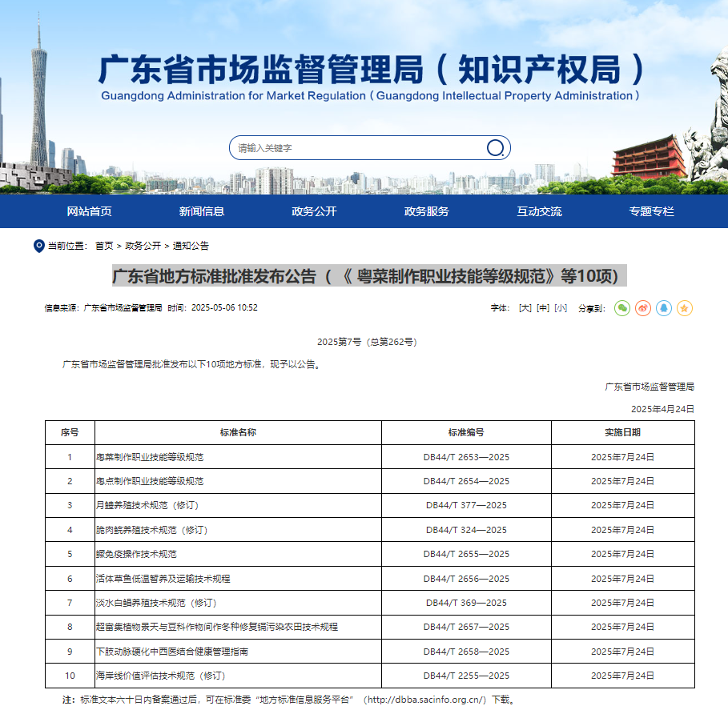This screenshot has width=728, height=718.
Task: Go to 政务公开 in the breadcrumb
Action: tap(143, 246)
